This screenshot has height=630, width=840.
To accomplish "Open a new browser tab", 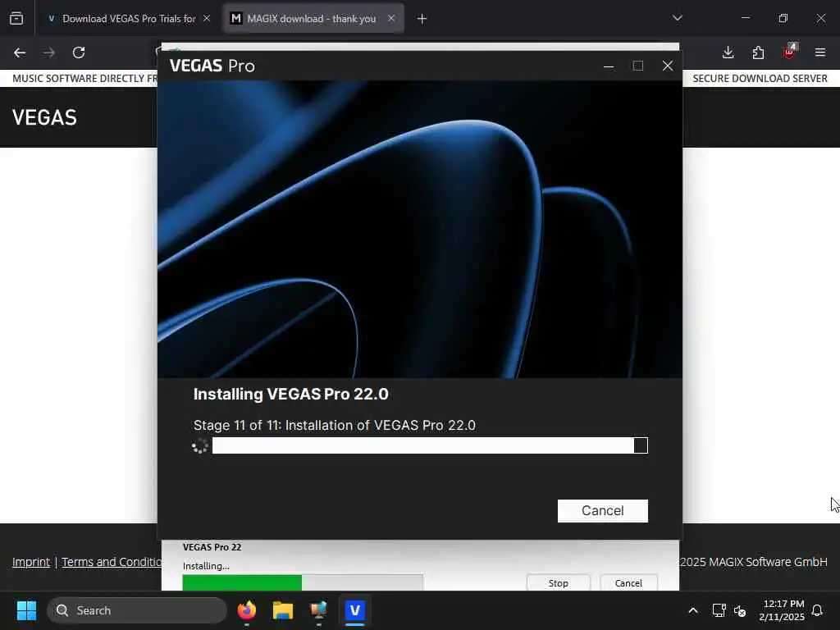I will coord(422,19).
